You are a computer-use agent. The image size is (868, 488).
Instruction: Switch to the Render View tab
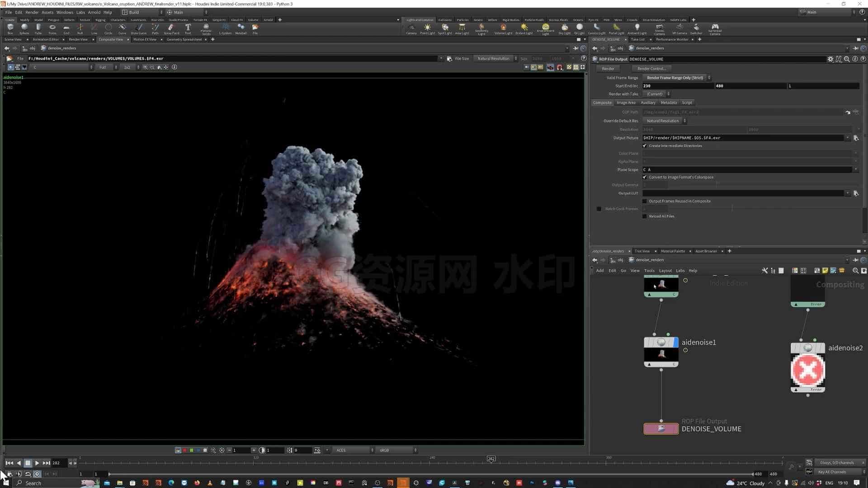click(x=78, y=39)
